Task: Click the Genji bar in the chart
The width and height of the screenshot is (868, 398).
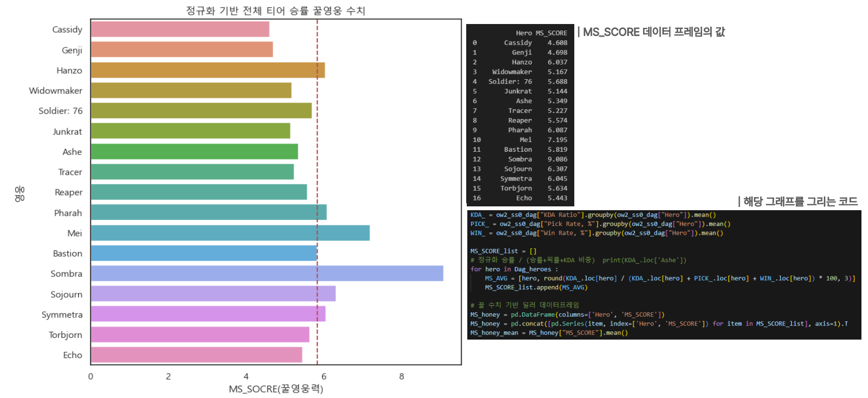Action: 182,50
